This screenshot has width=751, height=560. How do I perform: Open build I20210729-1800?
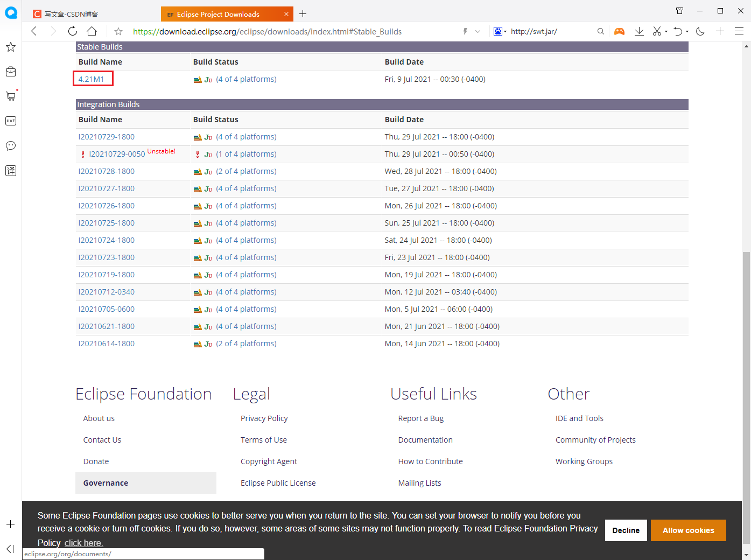point(107,137)
